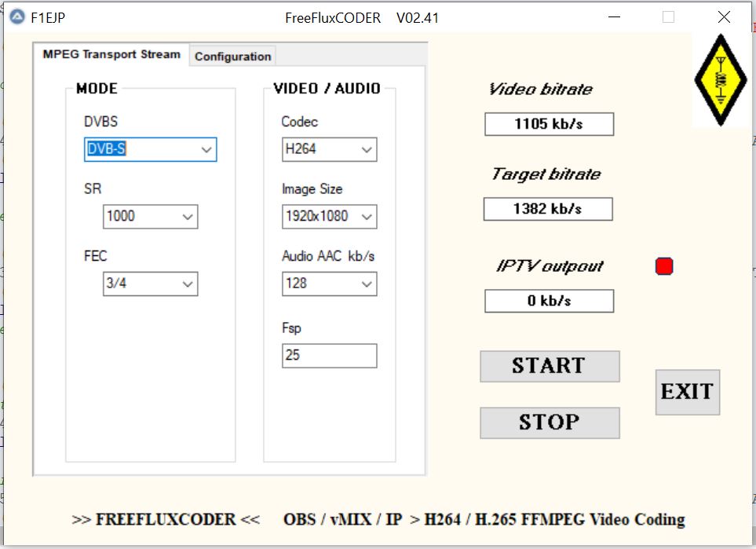The image size is (756, 549).
Task: Click the FEC label text
Action: (x=96, y=256)
